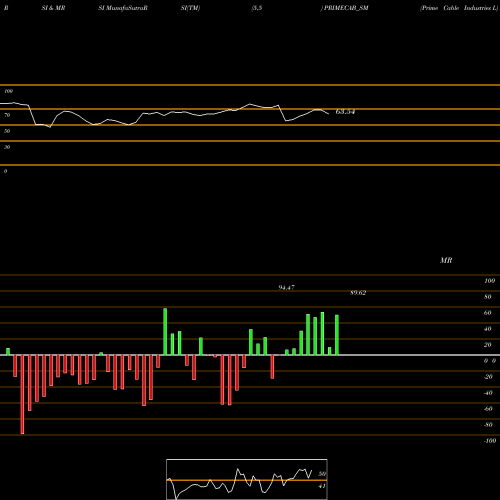Screen dimensions: 500x500
Task: Click the 60 label on MR axis
Action: click(488, 313)
